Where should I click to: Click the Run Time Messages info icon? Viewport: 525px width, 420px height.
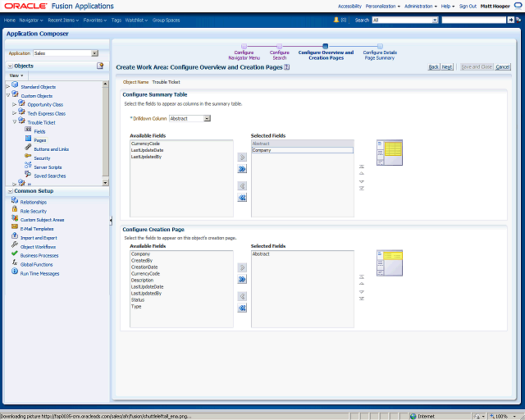(x=15, y=272)
